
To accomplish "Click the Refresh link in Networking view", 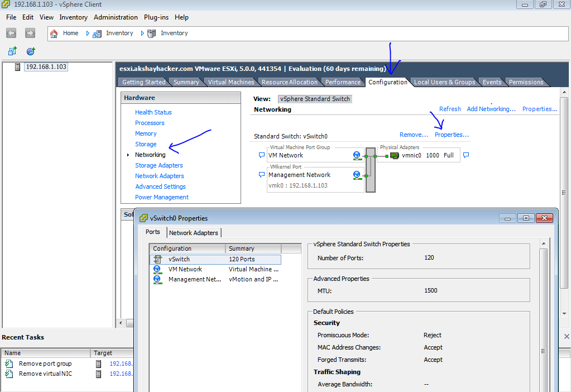I will [x=449, y=109].
